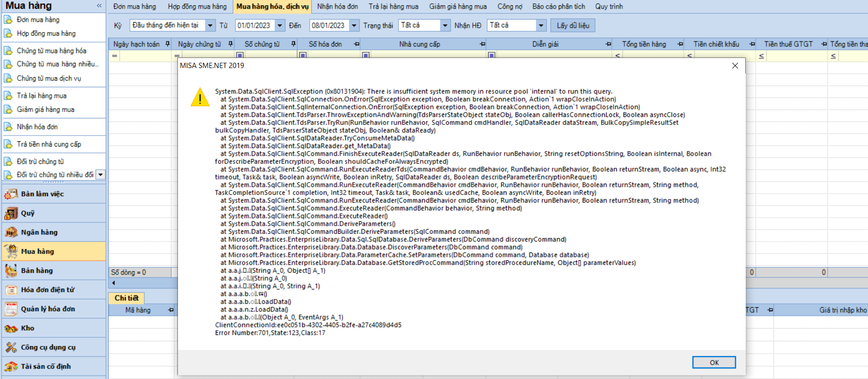The image size is (868, 379).
Task: Pin the Ngày chứng từ column
Action: tap(231, 44)
